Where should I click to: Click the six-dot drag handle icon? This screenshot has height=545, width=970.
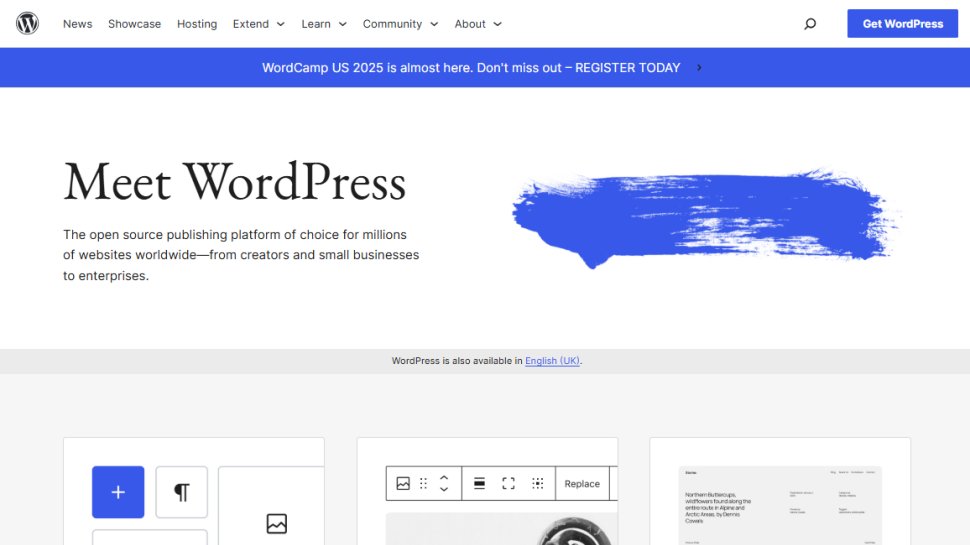point(423,483)
